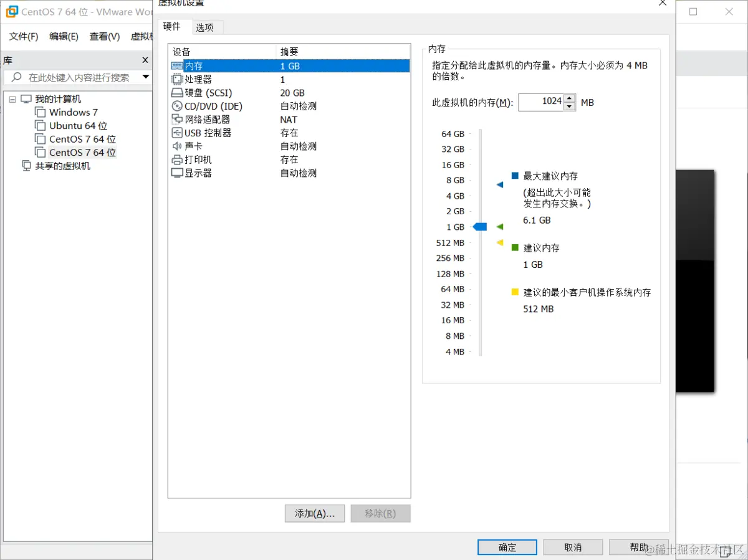Open the 显示器 display device settings
Image resolution: width=748 pixels, height=560 pixels.
[x=196, y=173]
